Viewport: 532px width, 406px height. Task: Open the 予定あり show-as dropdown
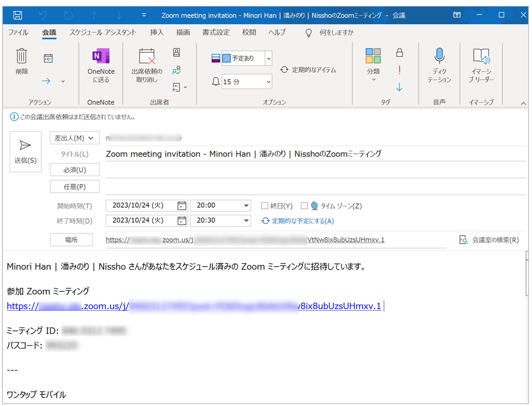click(269, 58)
